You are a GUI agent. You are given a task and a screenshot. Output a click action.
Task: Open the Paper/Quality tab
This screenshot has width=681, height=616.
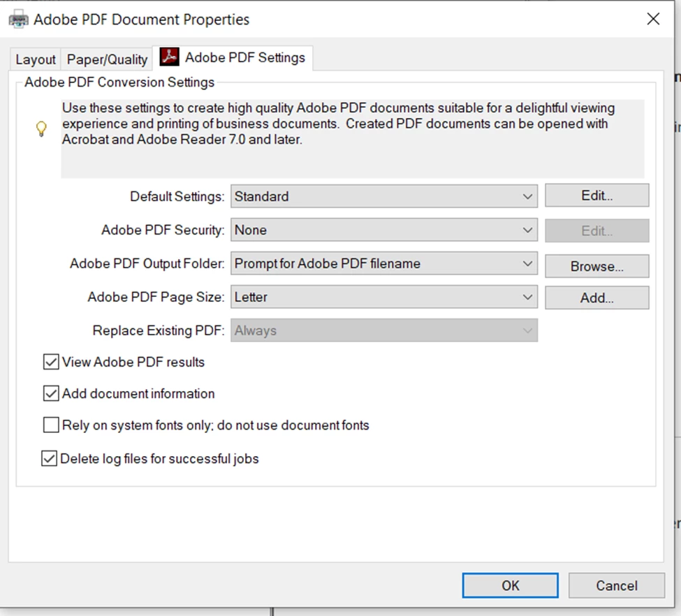(108, 59)
